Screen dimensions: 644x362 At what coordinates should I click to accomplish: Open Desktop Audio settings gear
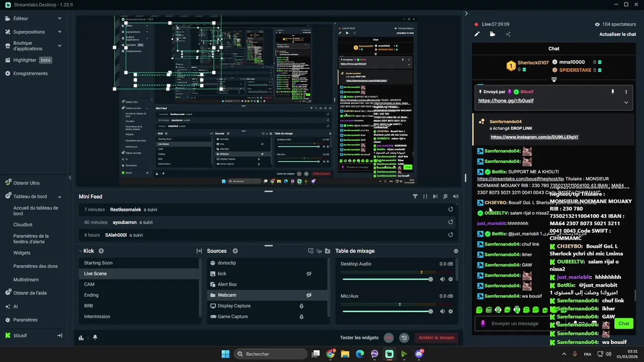pyautogui.click(x=450, y=279)
